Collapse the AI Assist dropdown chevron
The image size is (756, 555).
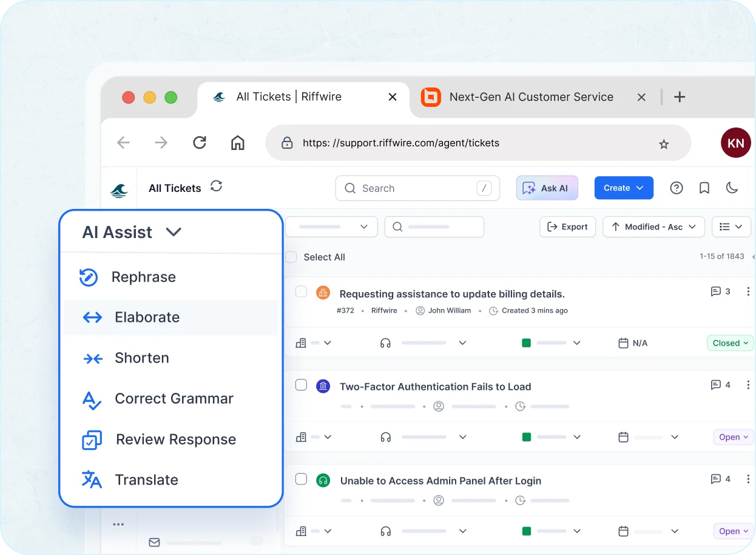(x=174, y=232)
